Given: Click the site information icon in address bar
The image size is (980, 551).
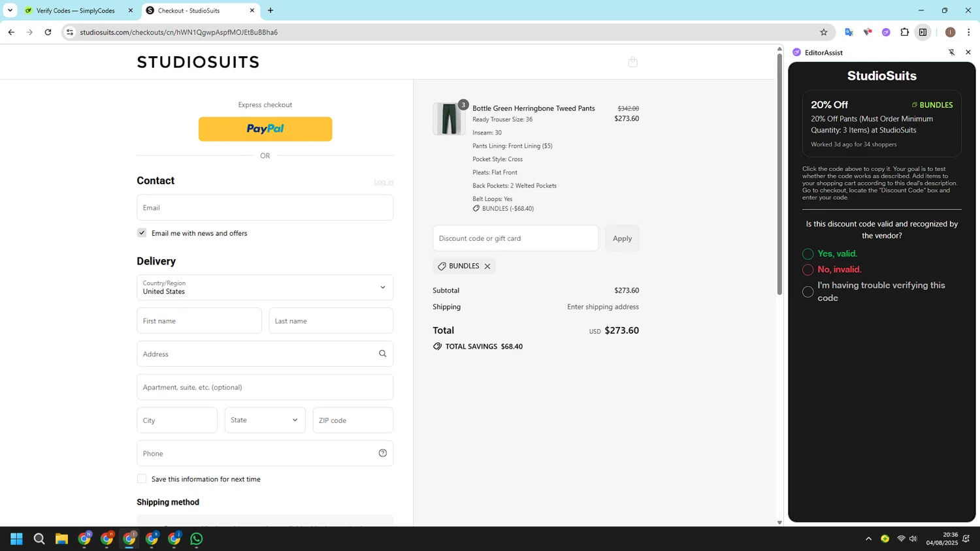Looking at the screenshot, I should click(x=70, y=32).
